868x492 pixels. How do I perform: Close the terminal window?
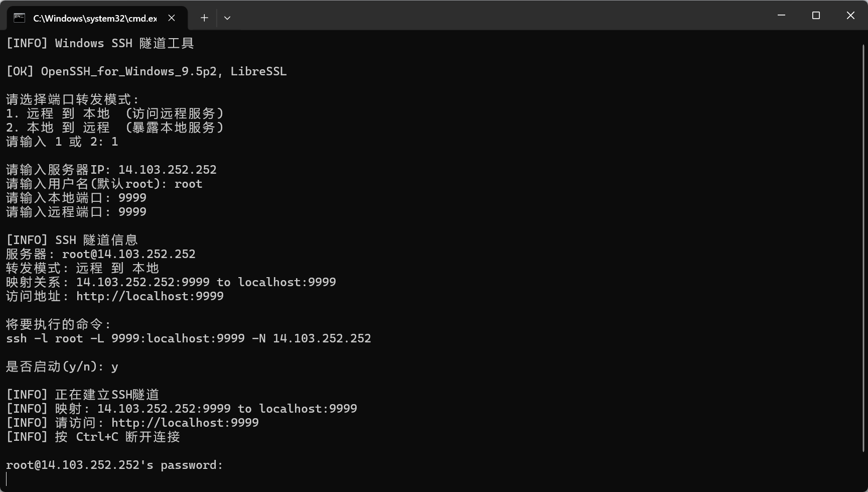point(850,16)
